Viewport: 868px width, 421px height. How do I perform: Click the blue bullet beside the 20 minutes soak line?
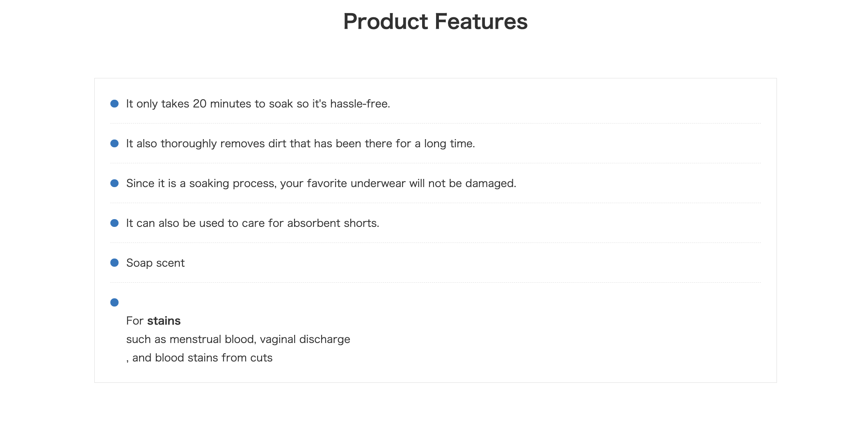click(x=114, y=104)
